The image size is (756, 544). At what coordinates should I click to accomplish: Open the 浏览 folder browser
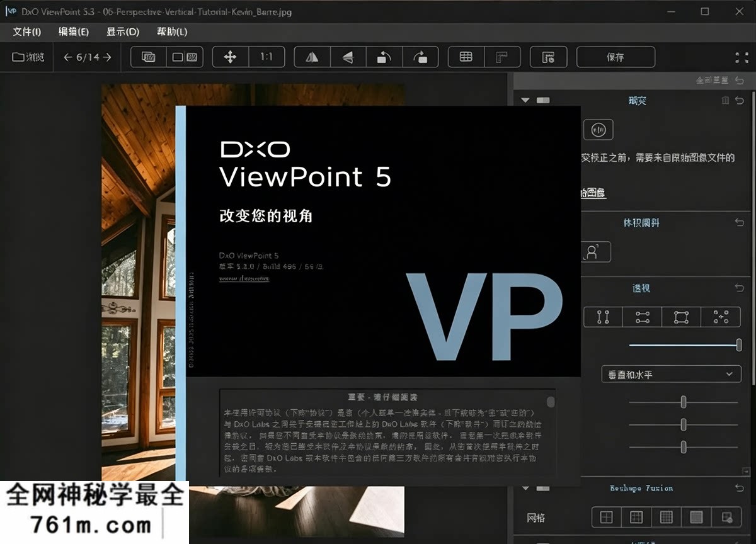(x=28, y=57)
